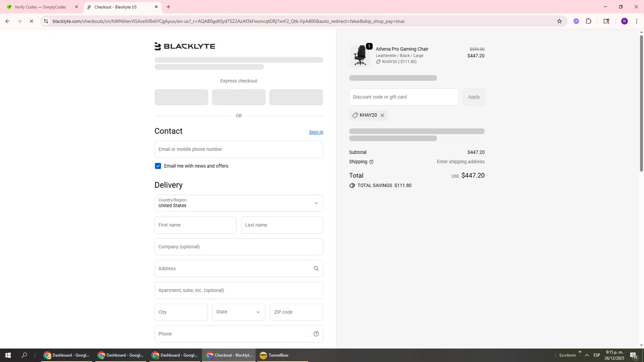Screen dimensions: 644x362
Task: Open Chrome three-dot menu
Action: 637,21
